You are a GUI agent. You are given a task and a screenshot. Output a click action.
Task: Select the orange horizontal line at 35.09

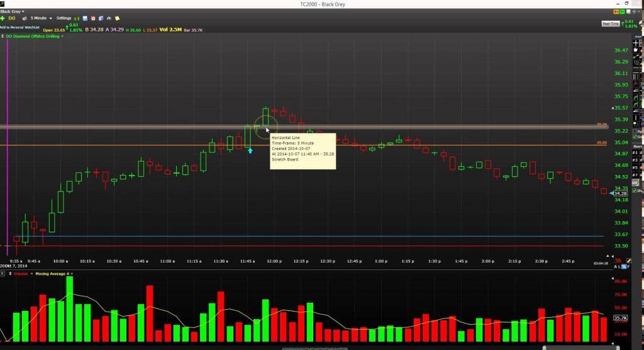point(440,145)
